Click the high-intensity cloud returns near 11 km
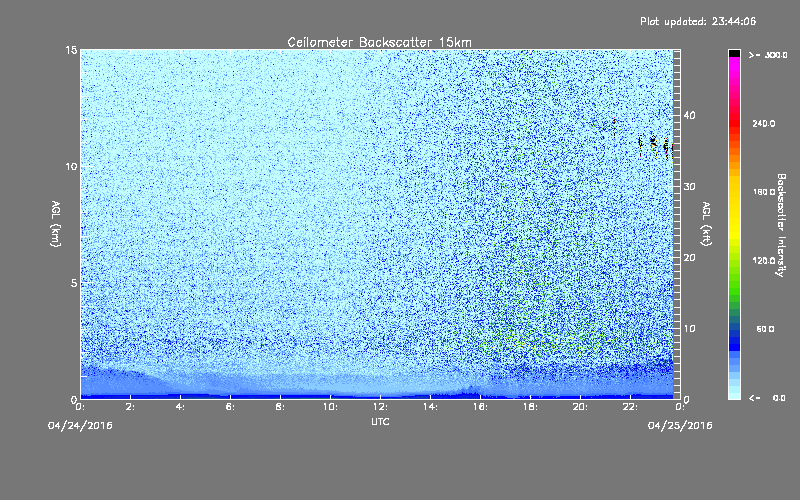This screenshot has height=500, width=800. (x=655, y=146)
